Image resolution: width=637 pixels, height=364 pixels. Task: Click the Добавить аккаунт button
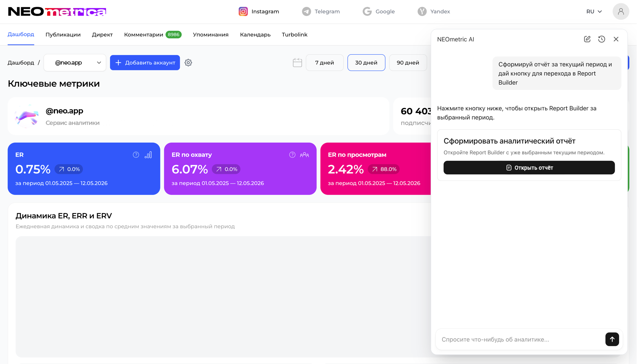tap(145, 63)
